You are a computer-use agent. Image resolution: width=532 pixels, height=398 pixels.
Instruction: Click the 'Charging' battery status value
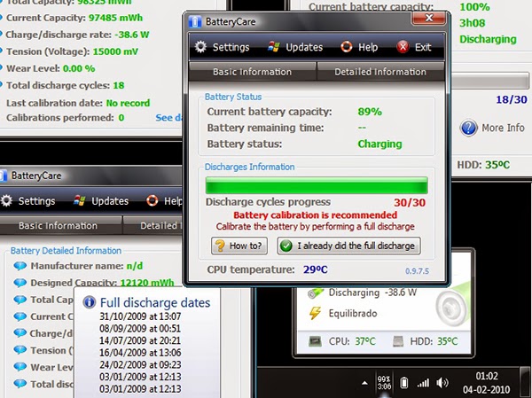[379, 144]
